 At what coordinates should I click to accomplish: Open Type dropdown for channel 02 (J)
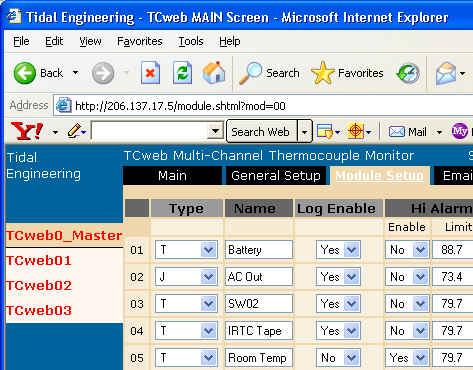coord(209,276)
